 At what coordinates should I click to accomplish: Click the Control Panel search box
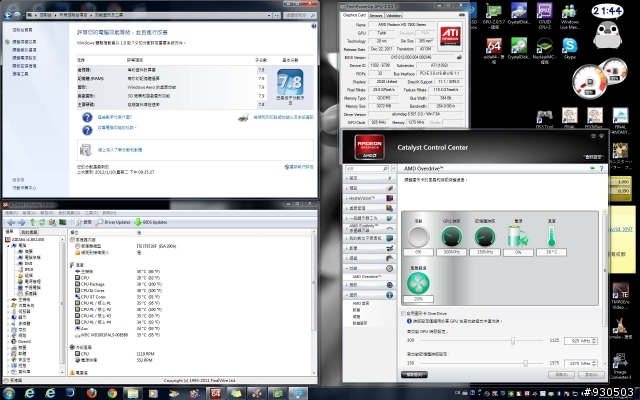pos(300,16)
